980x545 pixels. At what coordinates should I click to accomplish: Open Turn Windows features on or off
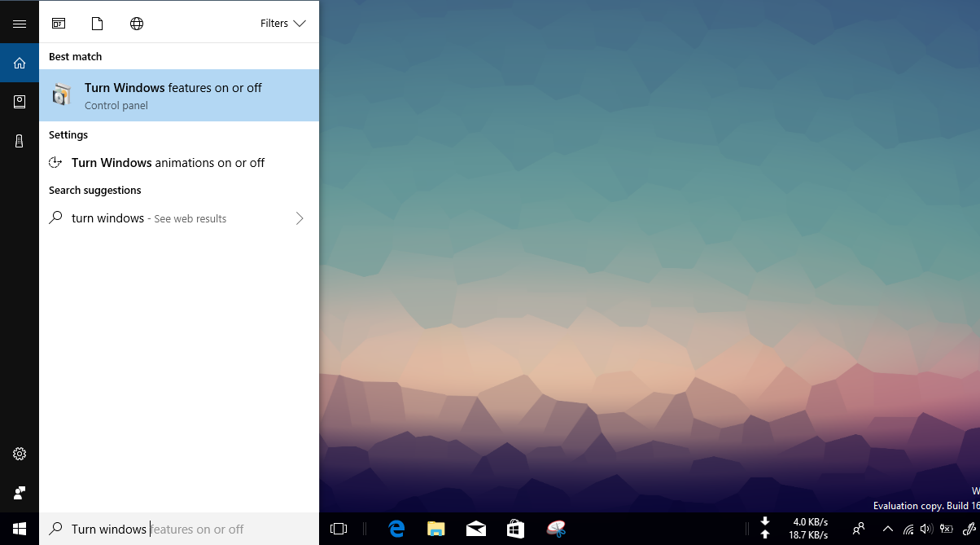click(x=179, y=95)
